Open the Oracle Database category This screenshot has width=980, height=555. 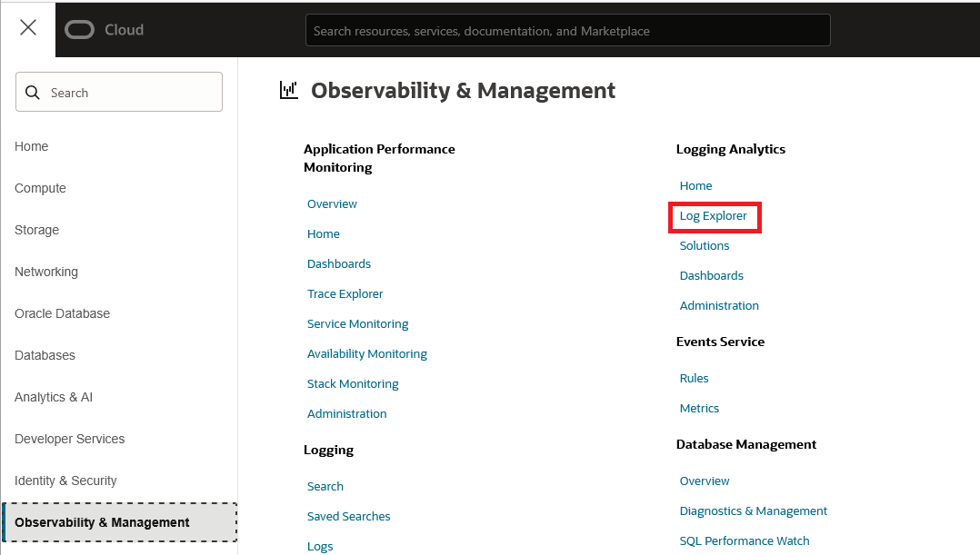tap(63, 313)
